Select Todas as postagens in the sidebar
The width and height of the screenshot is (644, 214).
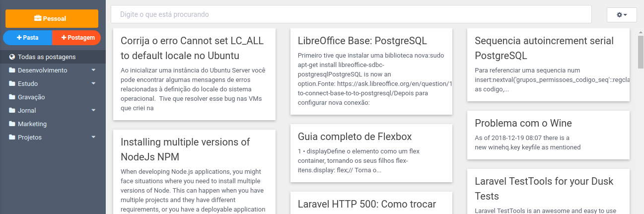(x=53, y=57)
